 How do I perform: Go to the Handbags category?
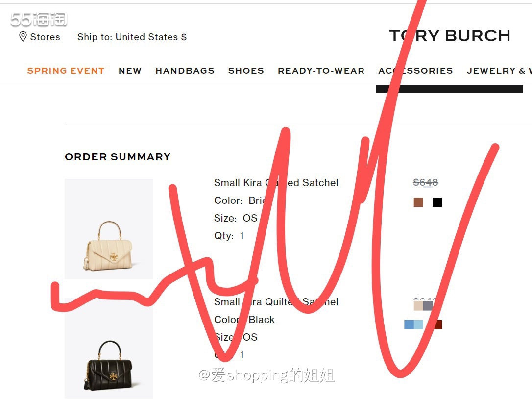[x=185, y=70]
